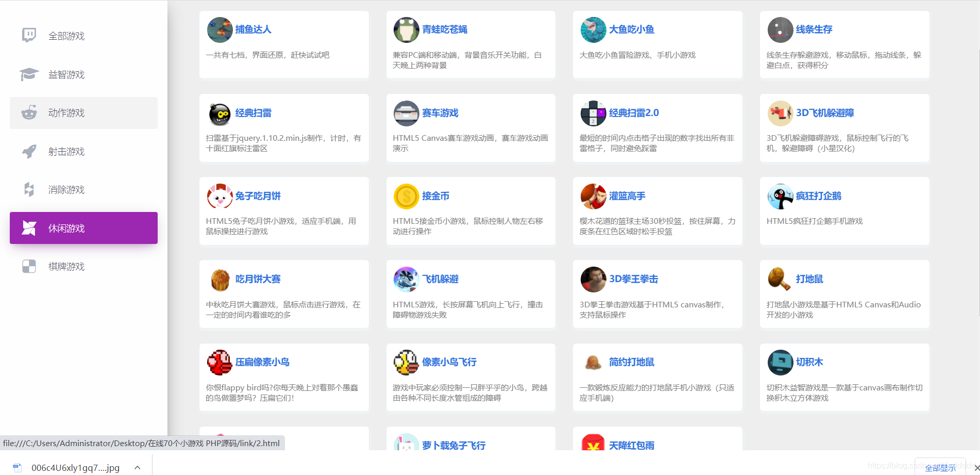Open the 赛车游戏 title link

click(x=440, y=113)
